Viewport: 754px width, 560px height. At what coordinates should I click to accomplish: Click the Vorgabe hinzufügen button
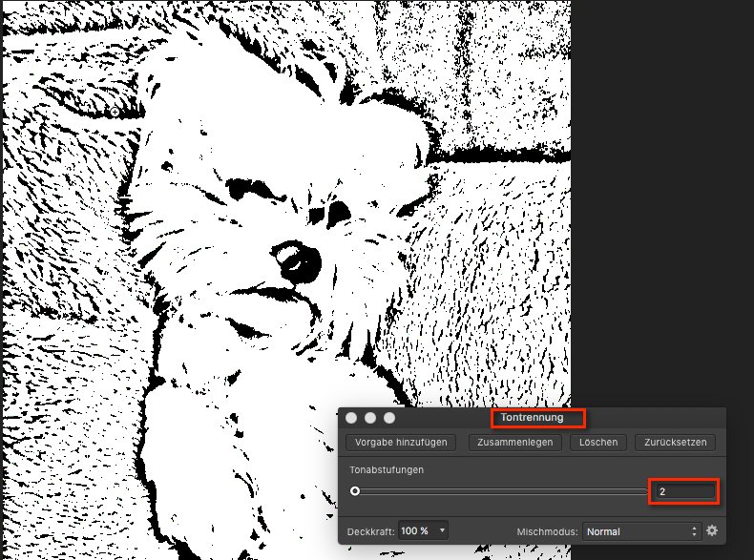pos(401,443)
